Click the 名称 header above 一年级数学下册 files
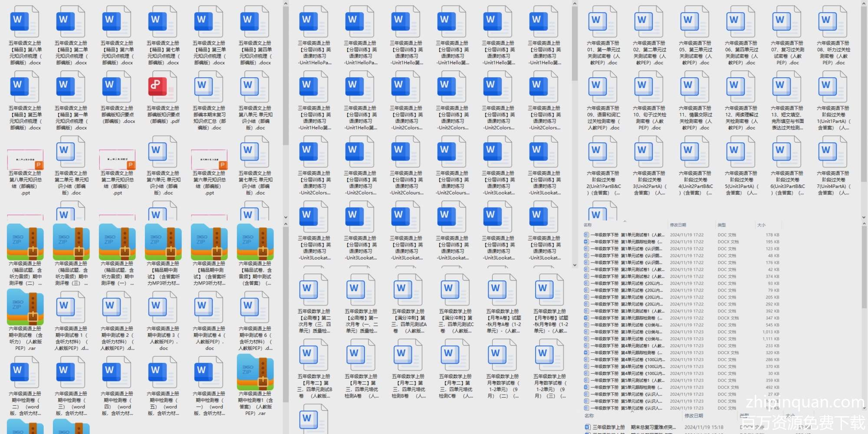The width and height of the screenshot is (868, 434). pyautogui.click(x=588, y=225)
